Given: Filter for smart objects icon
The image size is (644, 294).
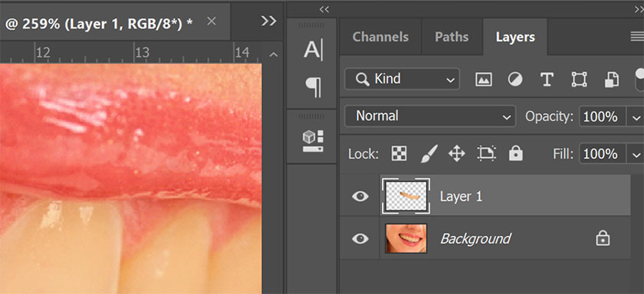Looking at the screenshot, I should [612, 79].
